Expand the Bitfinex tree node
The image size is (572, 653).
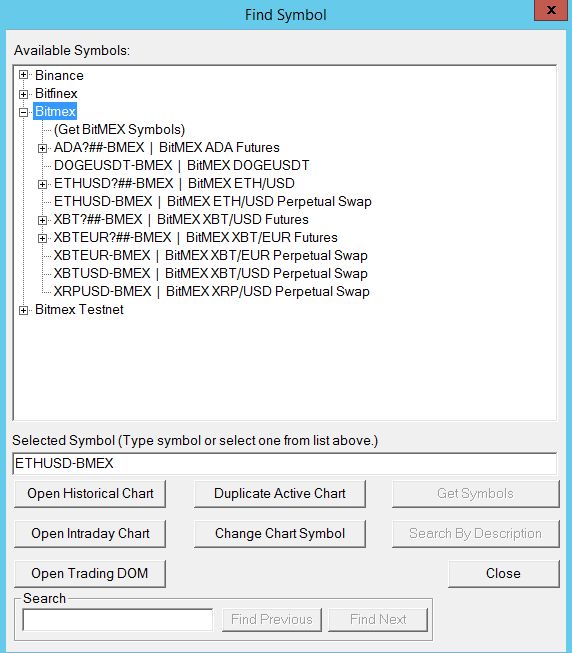[24, 94]
